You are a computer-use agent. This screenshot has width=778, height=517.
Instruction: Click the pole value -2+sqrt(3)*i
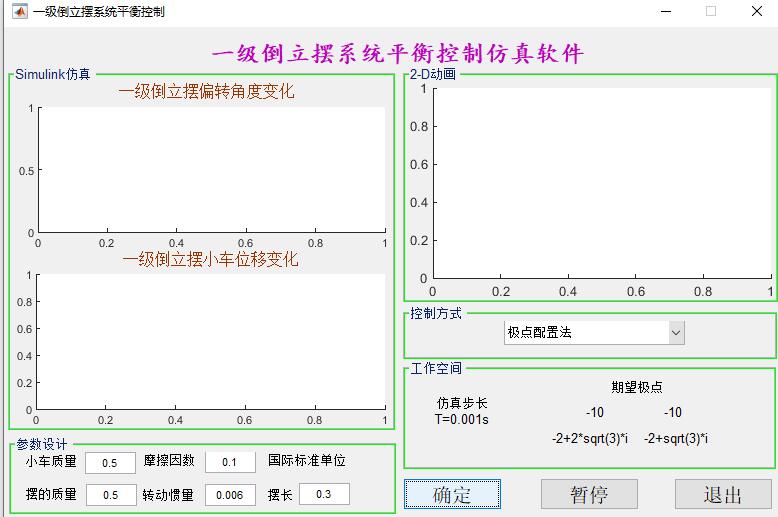676,439
